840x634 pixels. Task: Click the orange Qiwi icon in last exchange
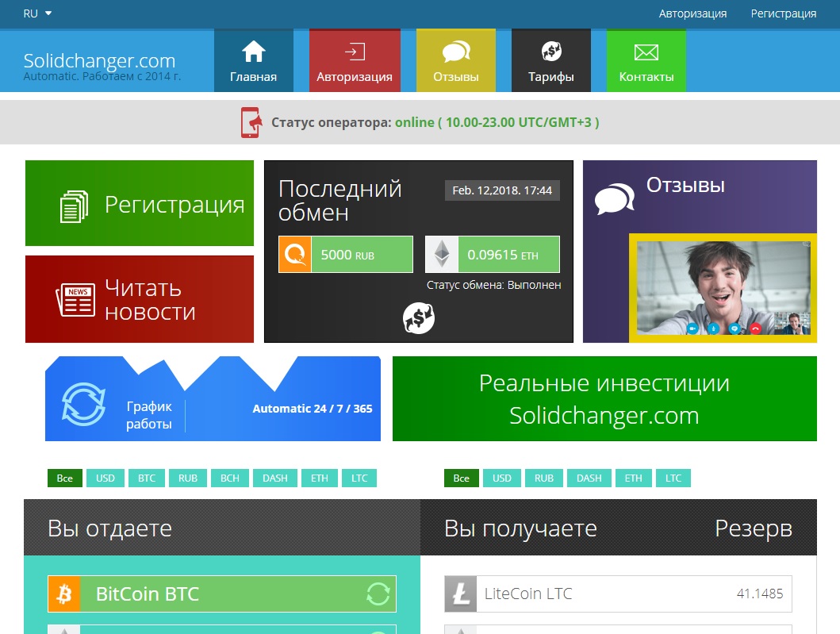(x=294, y=254)
